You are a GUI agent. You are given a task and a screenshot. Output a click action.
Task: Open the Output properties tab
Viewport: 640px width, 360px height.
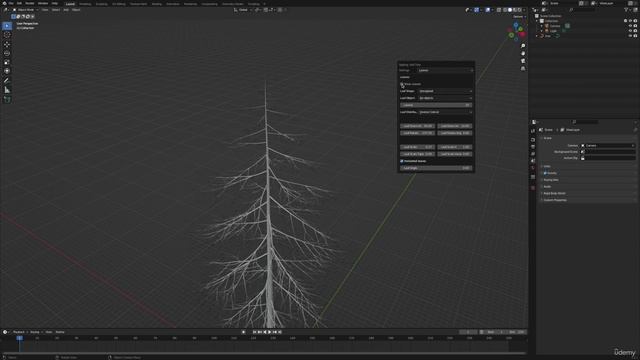533,147
